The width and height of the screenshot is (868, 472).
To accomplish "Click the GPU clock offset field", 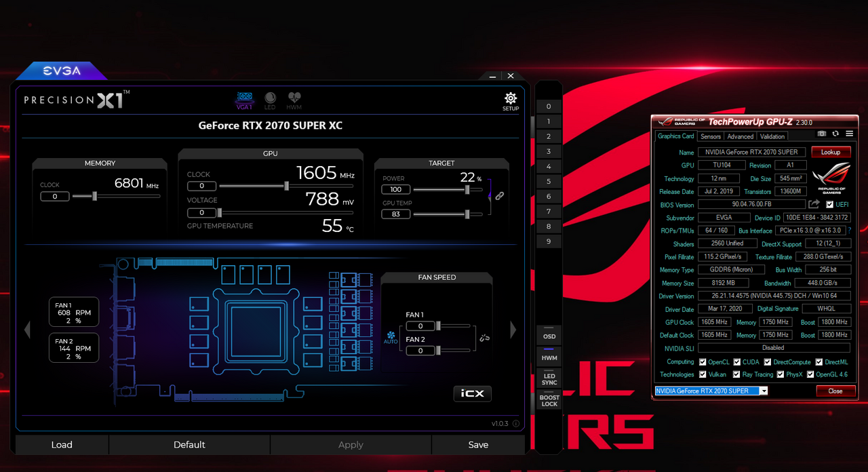I will coord(201,186).
